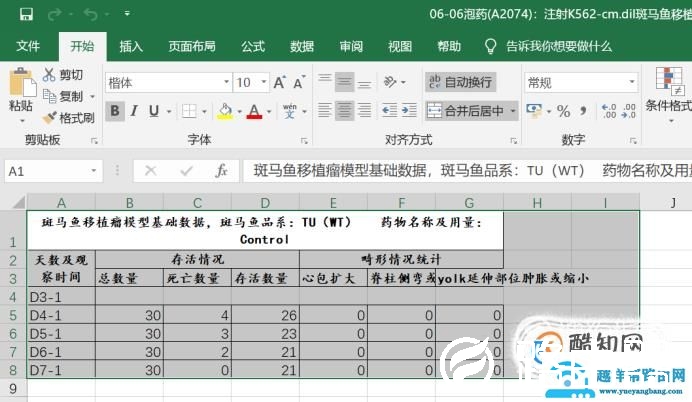This screenshot has height=402, width=692.
Task: Open the font size dropdown 10
Action: tap(264, 82)
